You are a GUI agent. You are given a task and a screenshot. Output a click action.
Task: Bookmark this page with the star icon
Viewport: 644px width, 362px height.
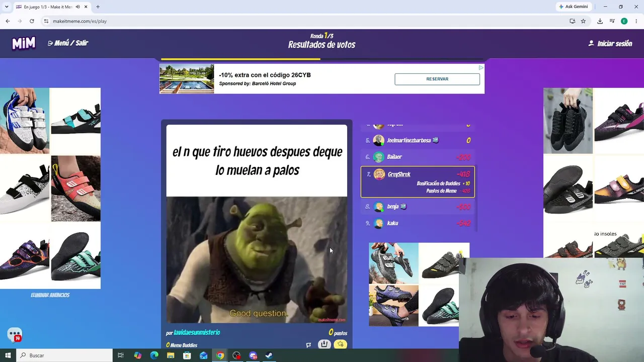pyautogui.click(x=583, y=21)
